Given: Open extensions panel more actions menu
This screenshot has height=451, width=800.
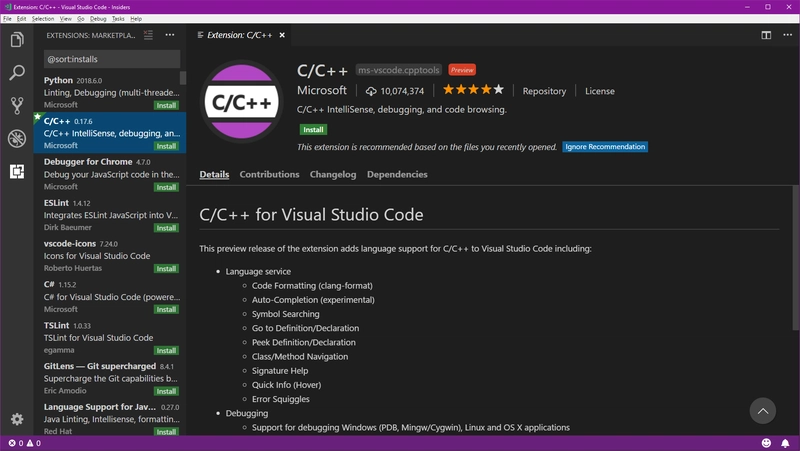Looking at the screenshot, I should coord(169,35).
